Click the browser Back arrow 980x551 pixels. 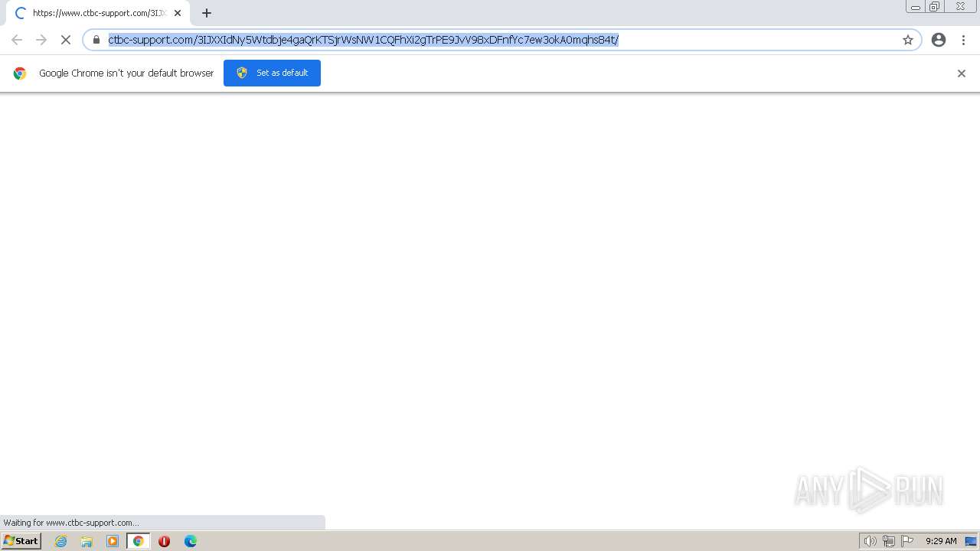[x=17, y=40]
